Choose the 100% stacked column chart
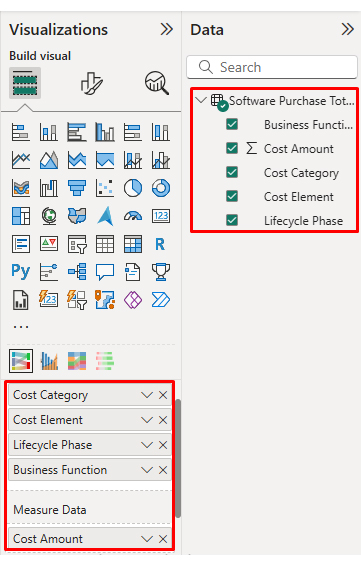 pyautogui.click(x=161, y=132)
